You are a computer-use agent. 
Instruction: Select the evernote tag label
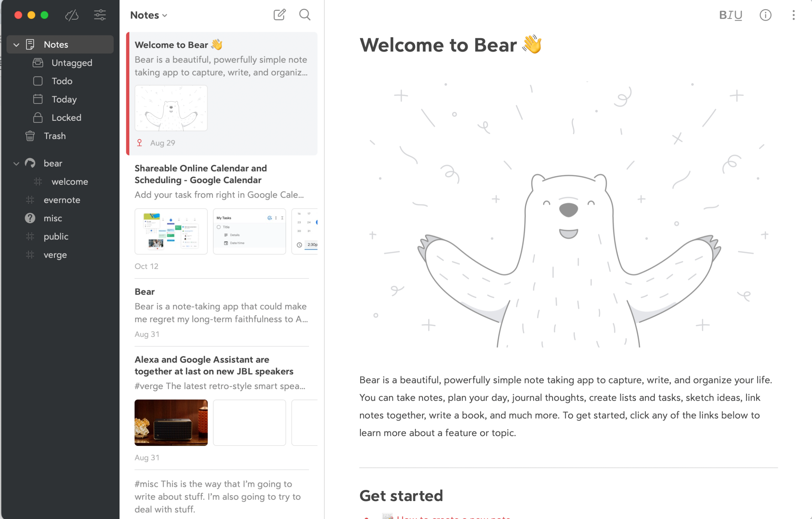pos(62,200)
